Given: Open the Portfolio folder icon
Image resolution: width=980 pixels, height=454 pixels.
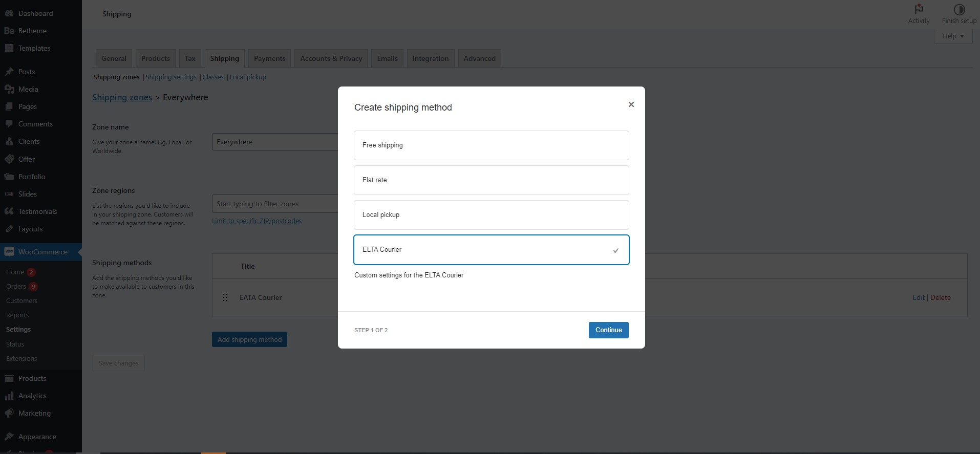Looking at the screenshot, I should click(x=9, y=177).
